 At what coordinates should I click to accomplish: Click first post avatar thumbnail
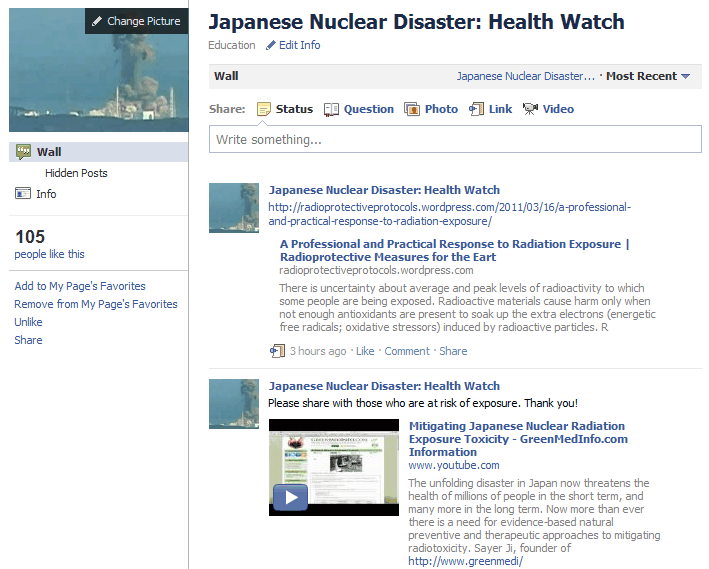(x=234, y=208)
